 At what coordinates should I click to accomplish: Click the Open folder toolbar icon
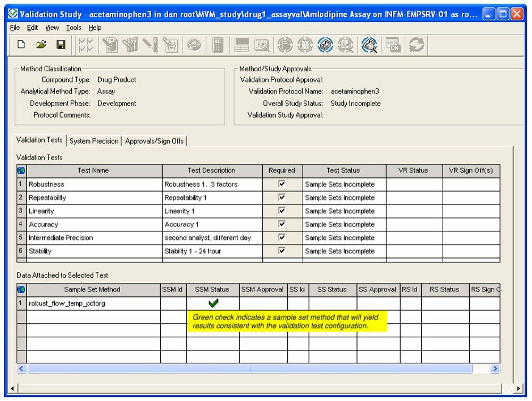(41, 46)
